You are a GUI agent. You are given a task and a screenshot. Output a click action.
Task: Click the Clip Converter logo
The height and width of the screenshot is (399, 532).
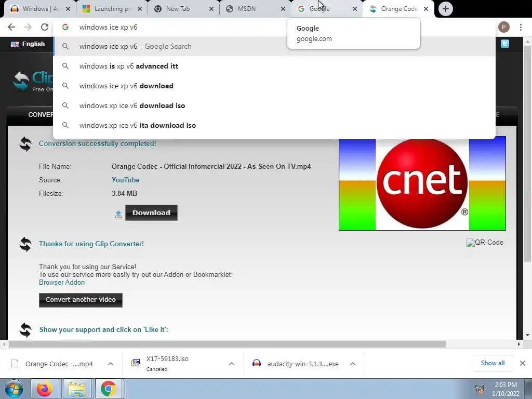coord(33,82)
